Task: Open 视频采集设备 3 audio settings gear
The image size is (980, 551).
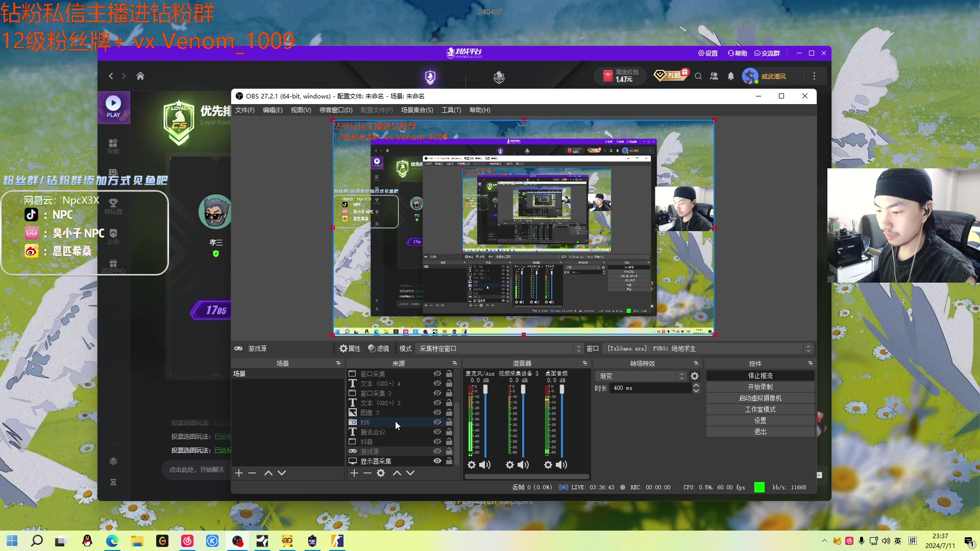Action: (510, 465)
